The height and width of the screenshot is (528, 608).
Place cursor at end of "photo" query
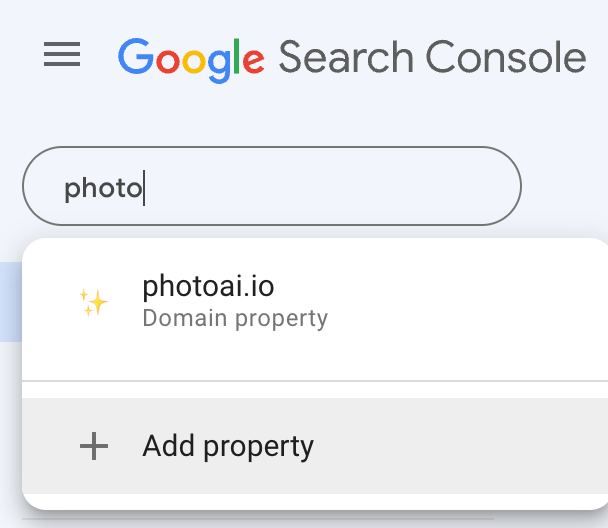(x=143, y=188)
